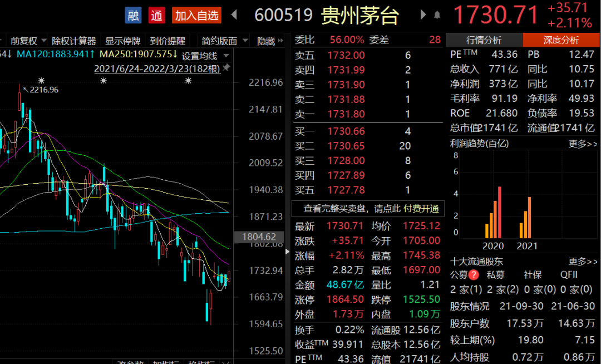Image resolution: width=601 pixels, height=364 pixels.
Task: Click the tallest 2021 profit bar
Action: coord(529,217)
